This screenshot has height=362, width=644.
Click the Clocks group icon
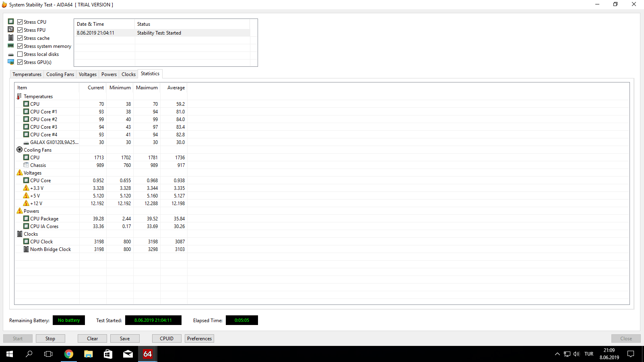(x=19, y=234)
